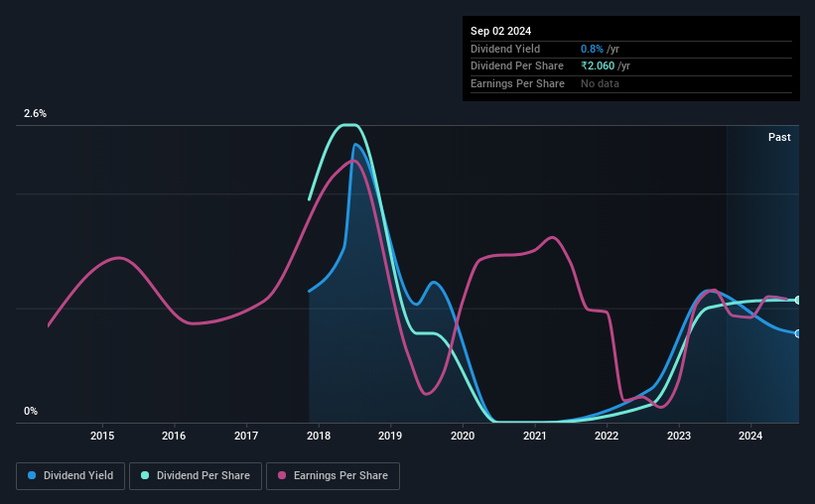
Task: Select the 2022 x-axis label
Action: coord(607,436)
